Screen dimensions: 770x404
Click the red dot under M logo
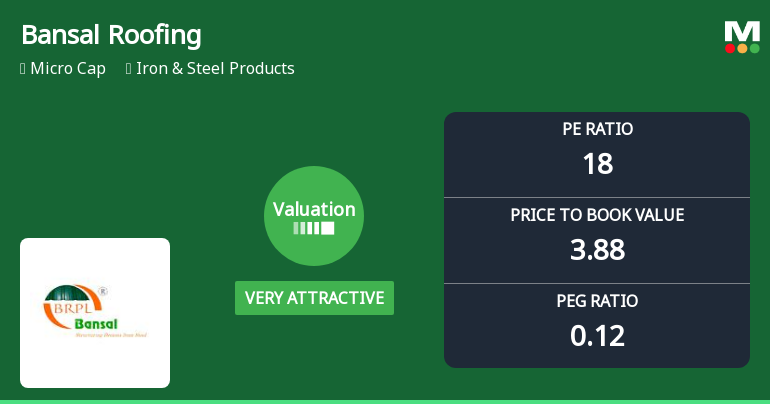click(x=730, y=48)
